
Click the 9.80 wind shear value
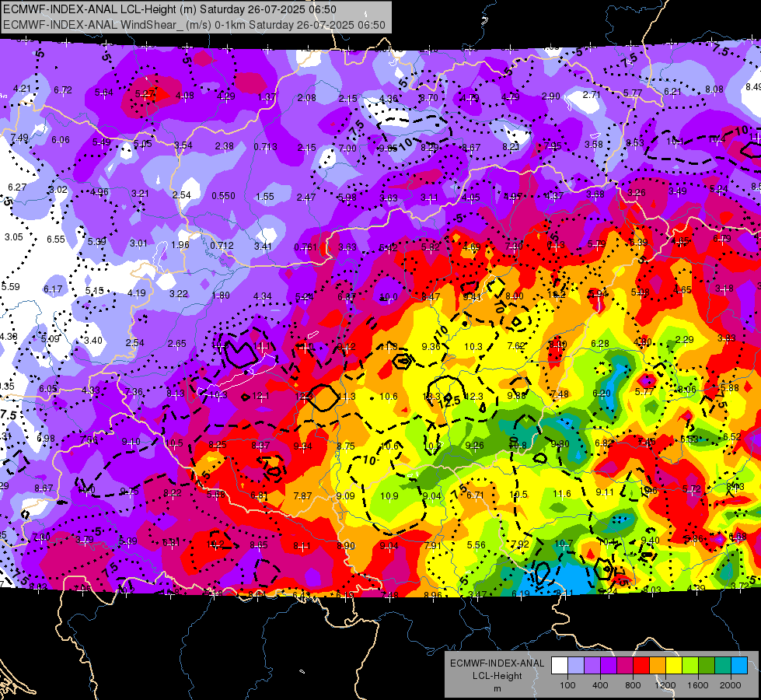[560, 444]
